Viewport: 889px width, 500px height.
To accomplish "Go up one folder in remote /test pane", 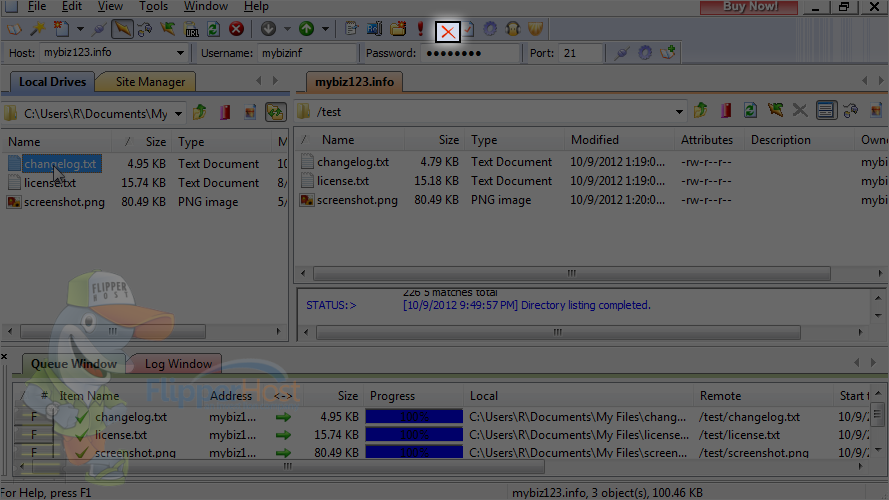I will point(701,111).
